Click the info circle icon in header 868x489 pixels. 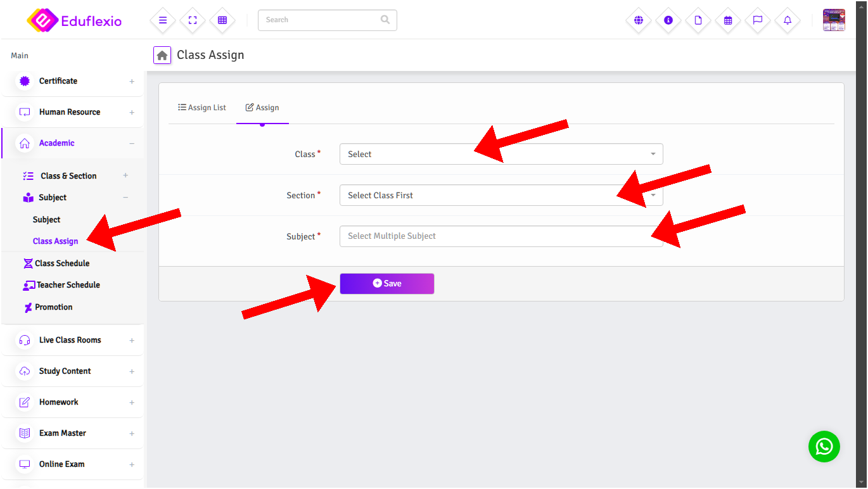pos(668,20)
